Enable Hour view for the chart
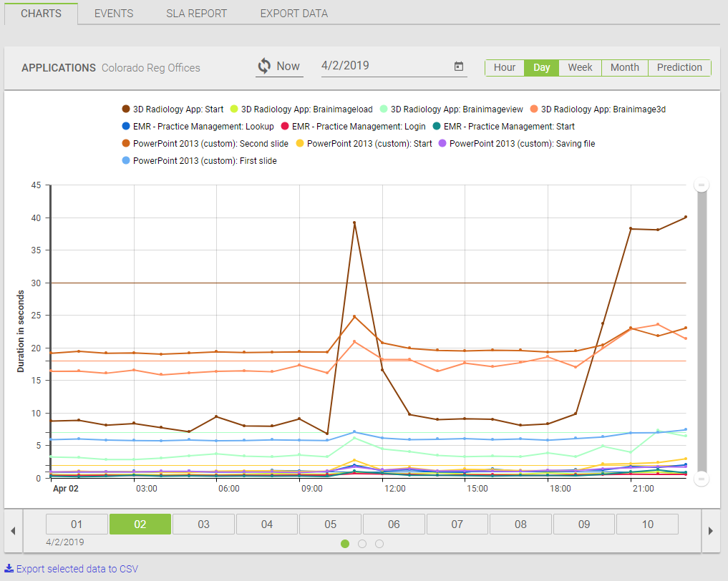 click(505, 67)
